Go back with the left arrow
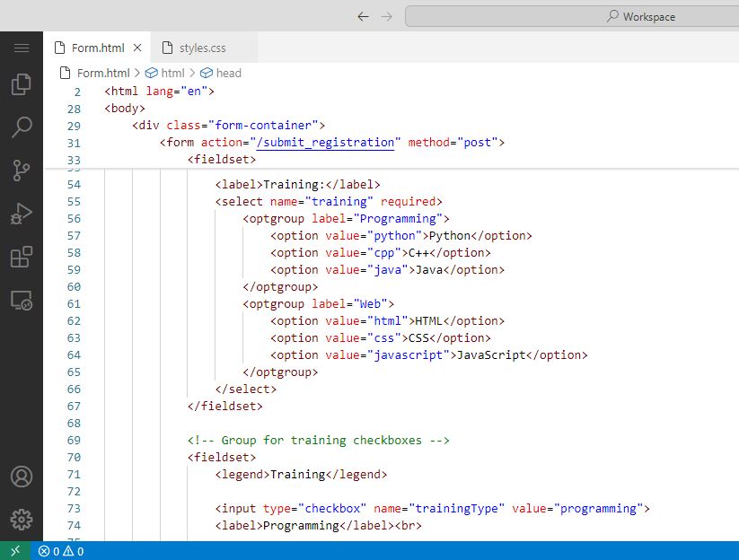The height and width of the screenshot is (560, 739). pyautogui.click(x=363, y=16)
